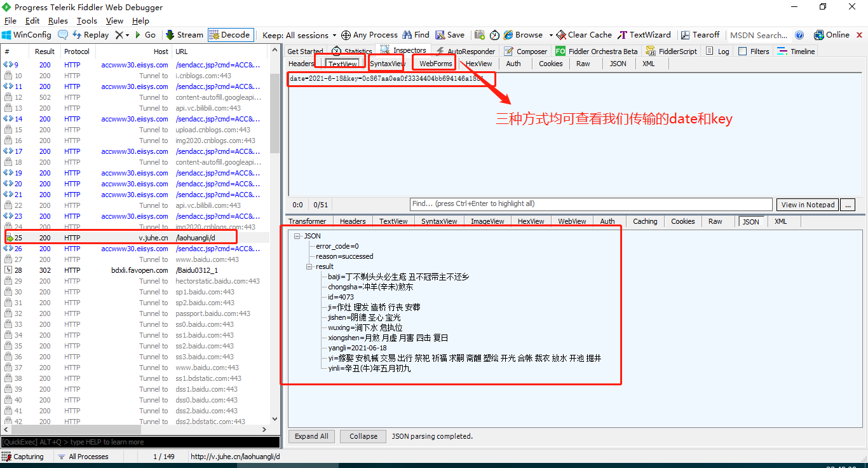Toggle the Decode option in toolbar
Image resolution: width=868 pixels, height=468 pixels.
pos(229,35)
